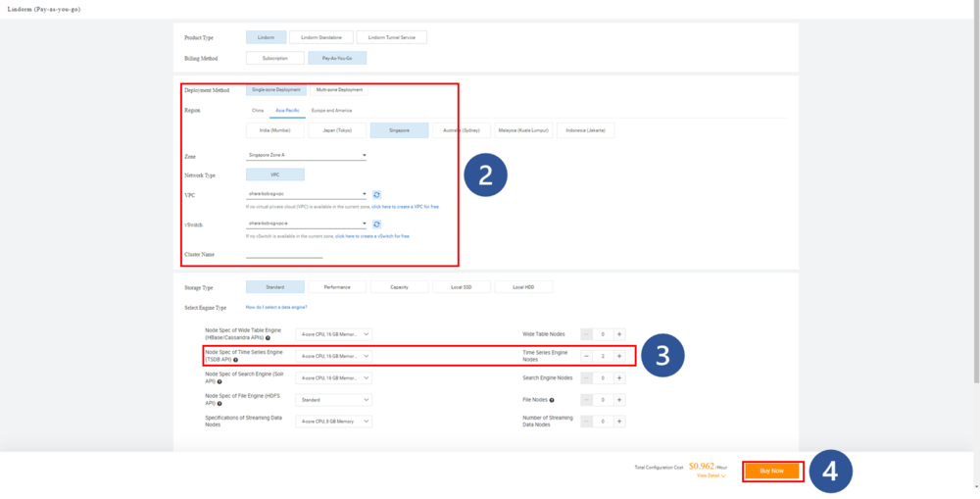Viewport: 980px width, 499px height.
Task: Increase Time Series Engine Nodes count
Action: pos(618,356)
